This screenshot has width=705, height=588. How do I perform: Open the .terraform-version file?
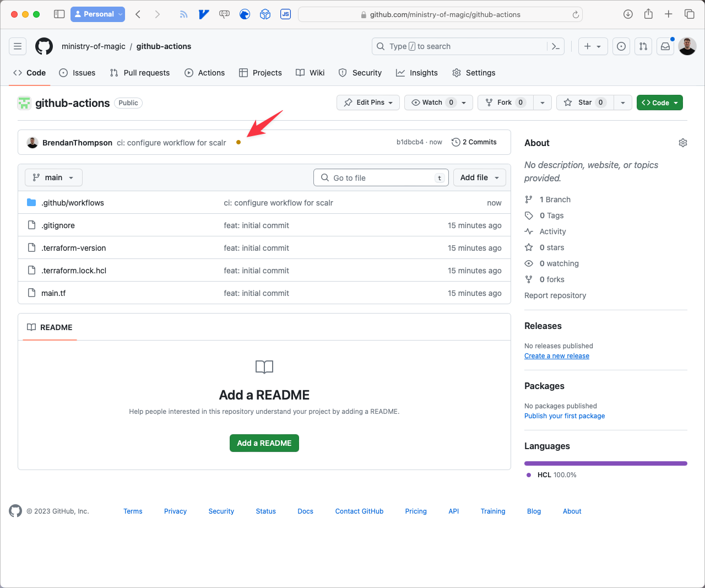[74, 248]
